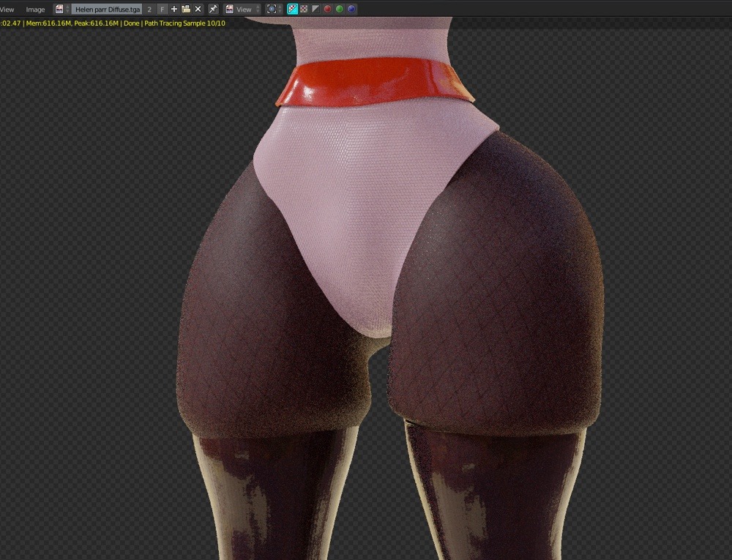The image size is (732, 560).
Task: Open an image file with the folder icon
Action: click(x=186, y=9)
